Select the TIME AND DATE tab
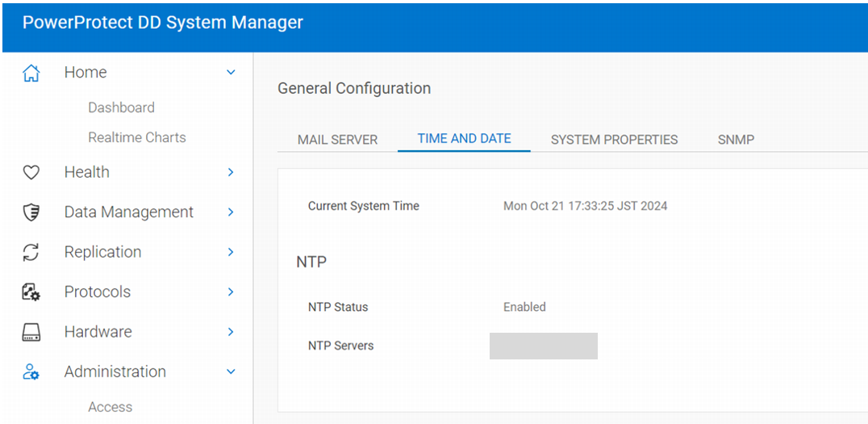Screen dimensions: 868x424 click(x=464, y=139)
